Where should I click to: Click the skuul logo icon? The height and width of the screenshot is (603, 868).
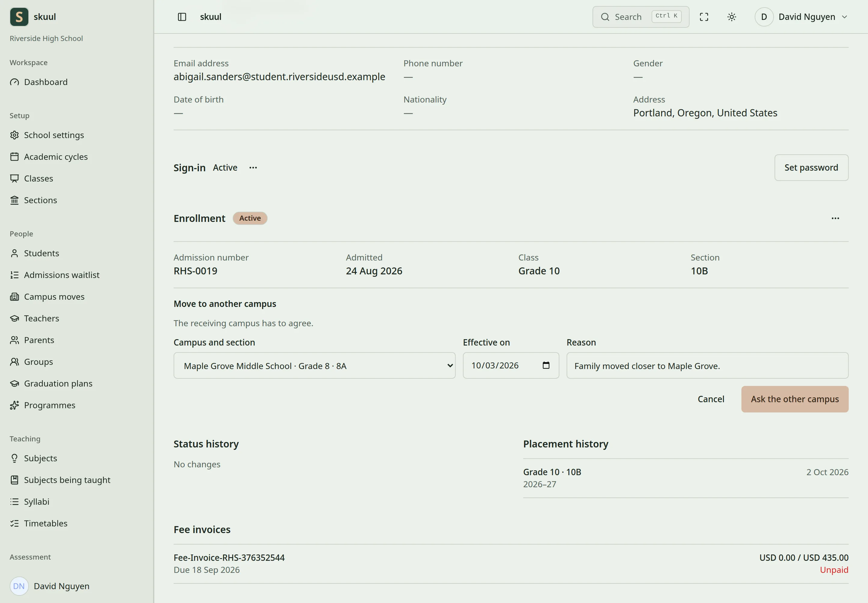click(x=19, y=17)
